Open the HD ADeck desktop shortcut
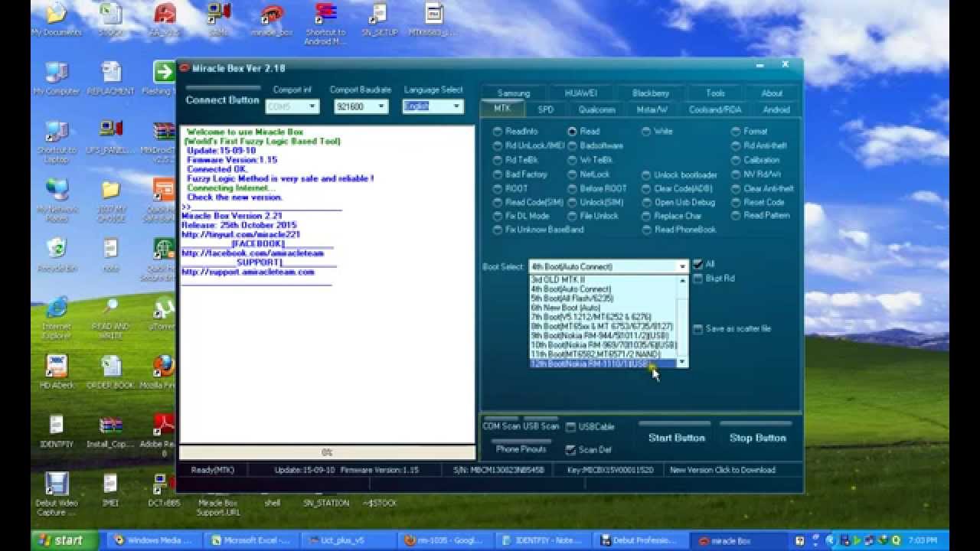The height and width of the screenshot is (551, 980). (56, 372)
